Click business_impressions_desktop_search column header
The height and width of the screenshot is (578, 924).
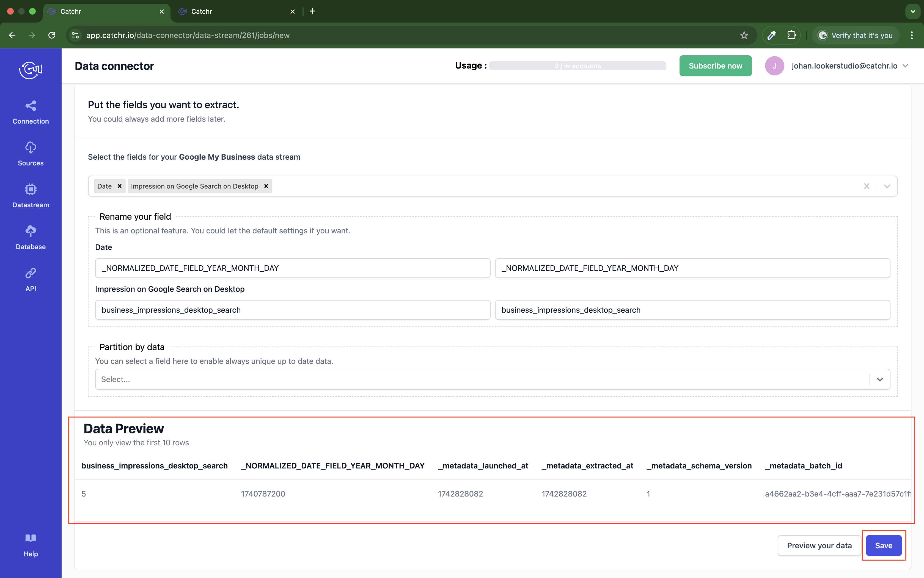(154, 466)
